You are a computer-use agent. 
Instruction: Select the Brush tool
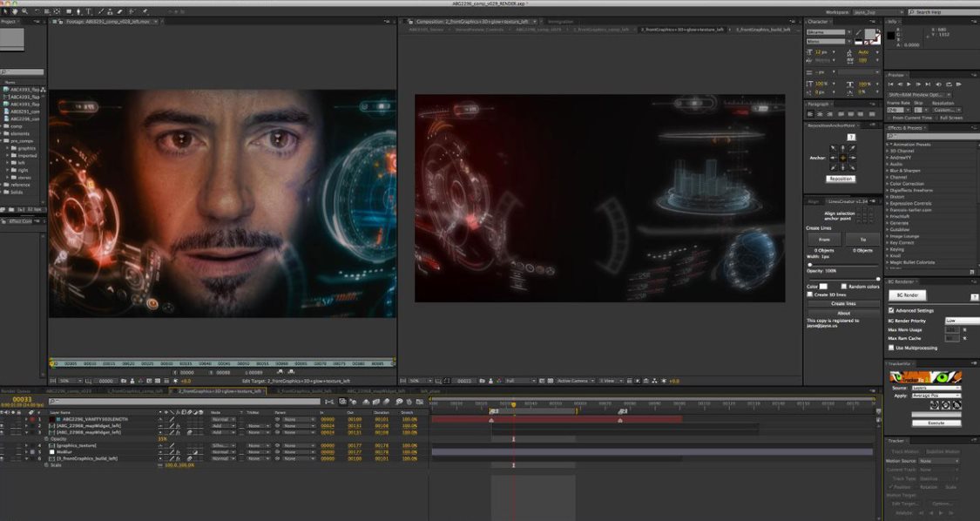point(101,11)
